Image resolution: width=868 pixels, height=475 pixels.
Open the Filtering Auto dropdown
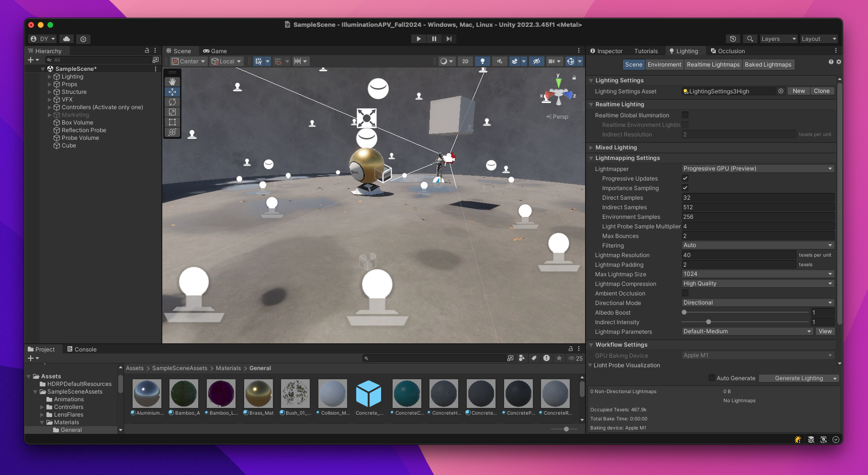point(758,245)
